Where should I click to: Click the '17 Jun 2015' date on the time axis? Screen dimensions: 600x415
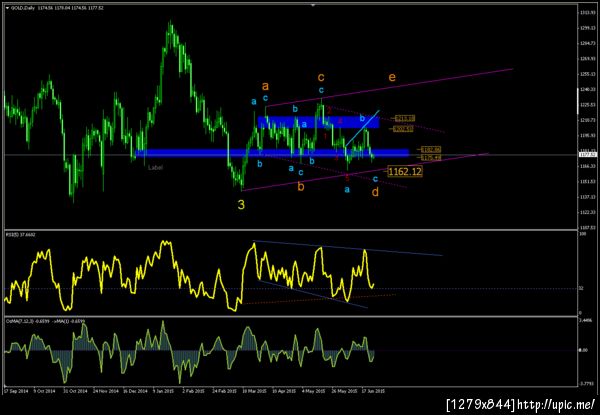coord(373,391)
